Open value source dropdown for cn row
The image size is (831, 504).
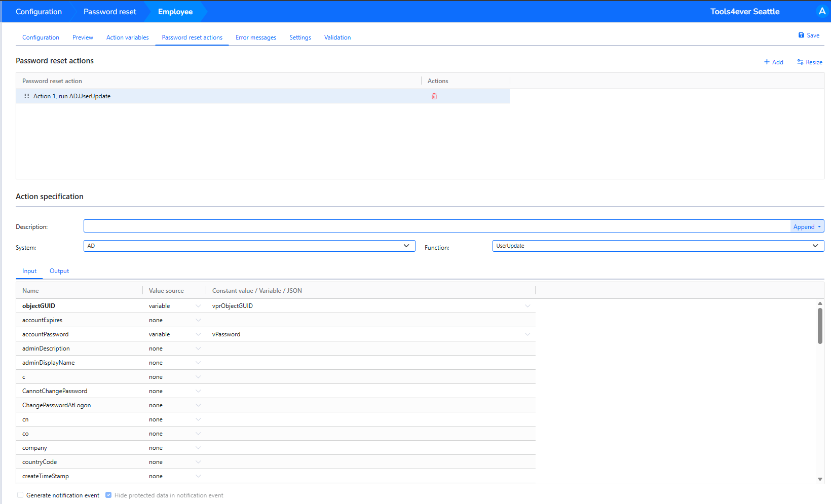[198, 419]
